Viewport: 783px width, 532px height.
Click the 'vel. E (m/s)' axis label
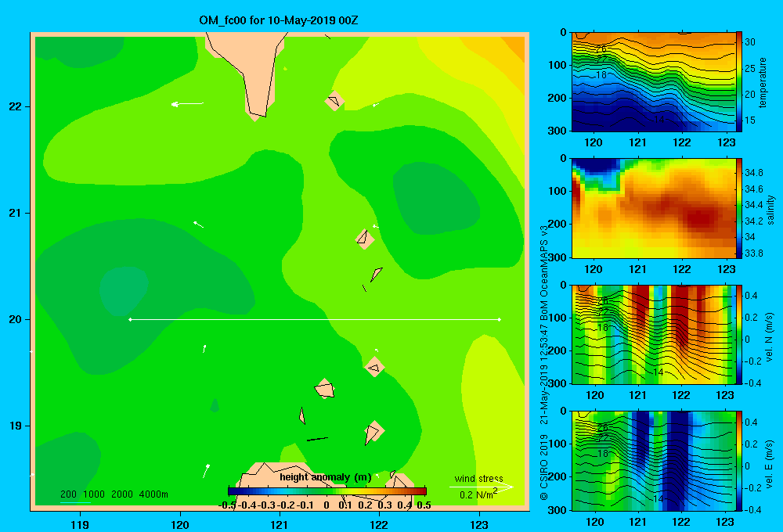(769, 463)
